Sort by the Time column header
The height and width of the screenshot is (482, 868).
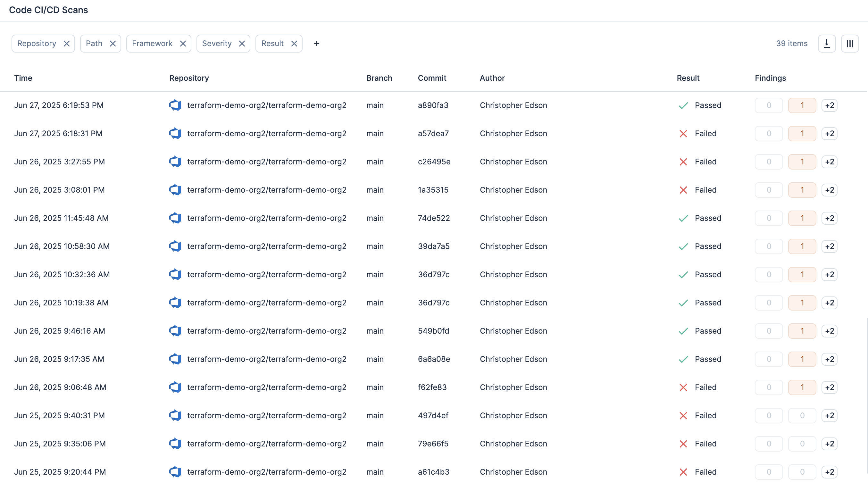coord(23,78)
